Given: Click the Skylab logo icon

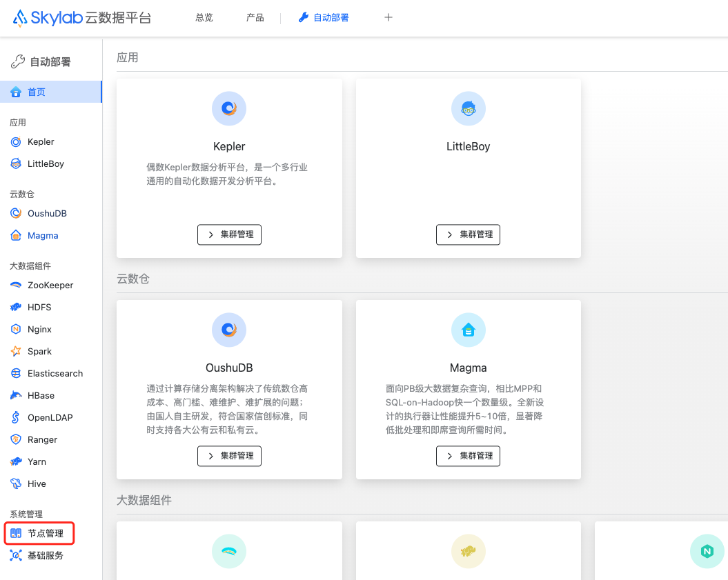Looking at the screenshot, I should 20,18.
